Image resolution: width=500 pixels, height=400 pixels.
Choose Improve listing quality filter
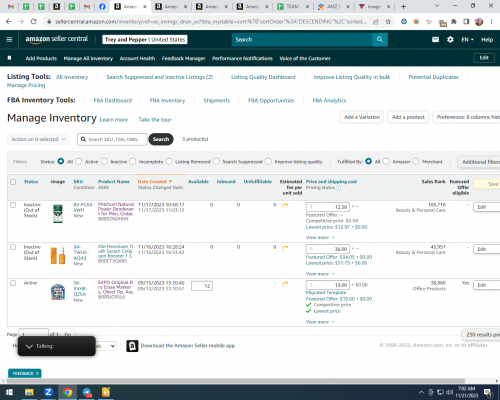[x=268, y=161]
